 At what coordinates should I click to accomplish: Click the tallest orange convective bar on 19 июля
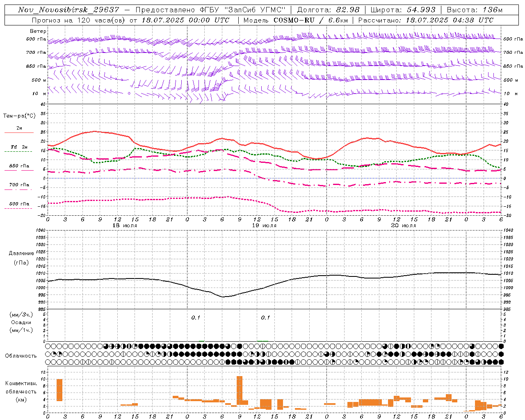240,390
